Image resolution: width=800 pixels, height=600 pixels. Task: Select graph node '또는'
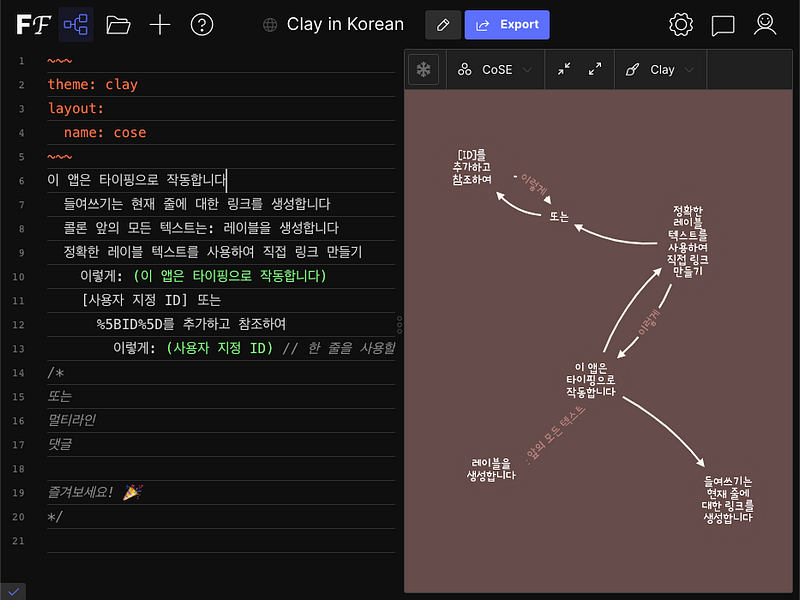coord(559,216)
